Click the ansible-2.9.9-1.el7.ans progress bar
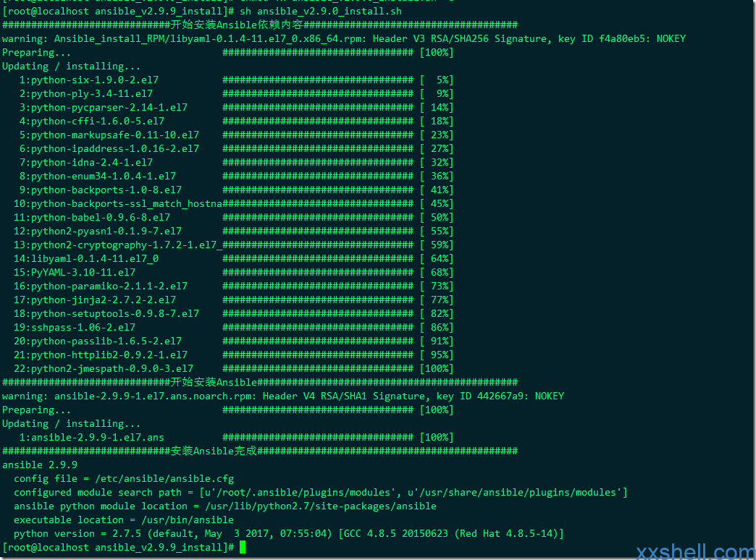 pos(318,438)
